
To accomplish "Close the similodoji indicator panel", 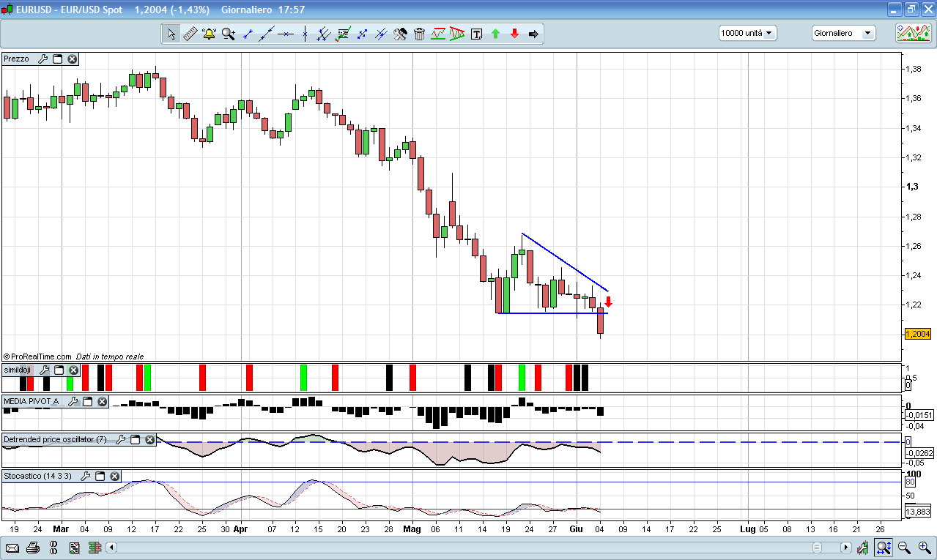I will point(73,370).
